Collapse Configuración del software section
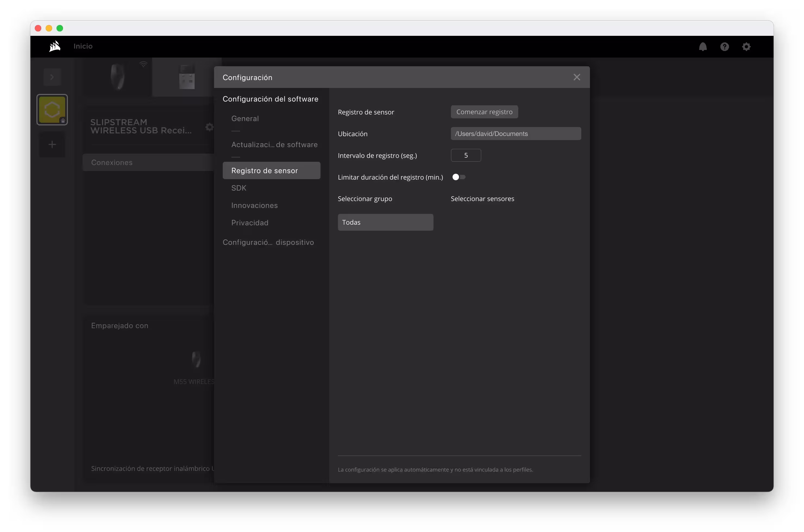The height and width of the screenshot is (532, 804). (270, 99)
